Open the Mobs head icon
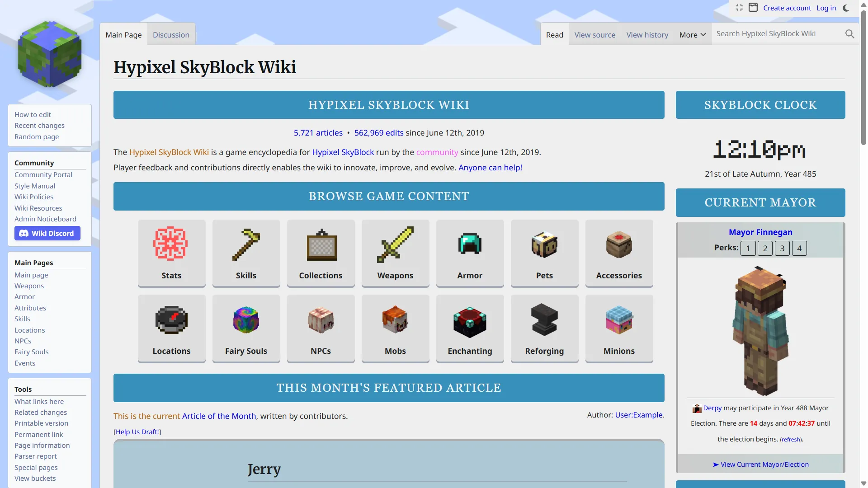 [x=395, y=319]
